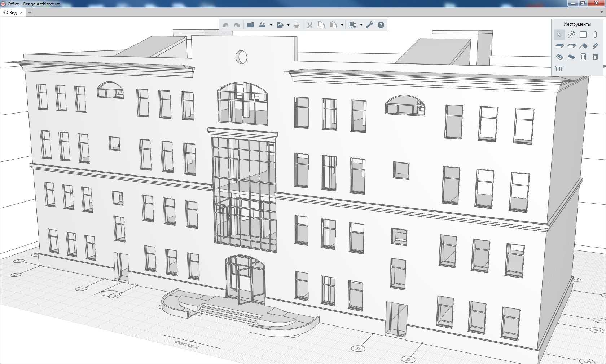Select the Wall tool

583,35
